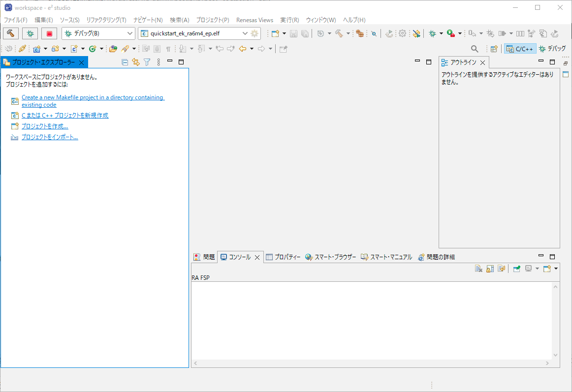This screenshot has height=392, width=572.
Task: Click the filter icon in Project Explorer
Action: pos(147,62)
